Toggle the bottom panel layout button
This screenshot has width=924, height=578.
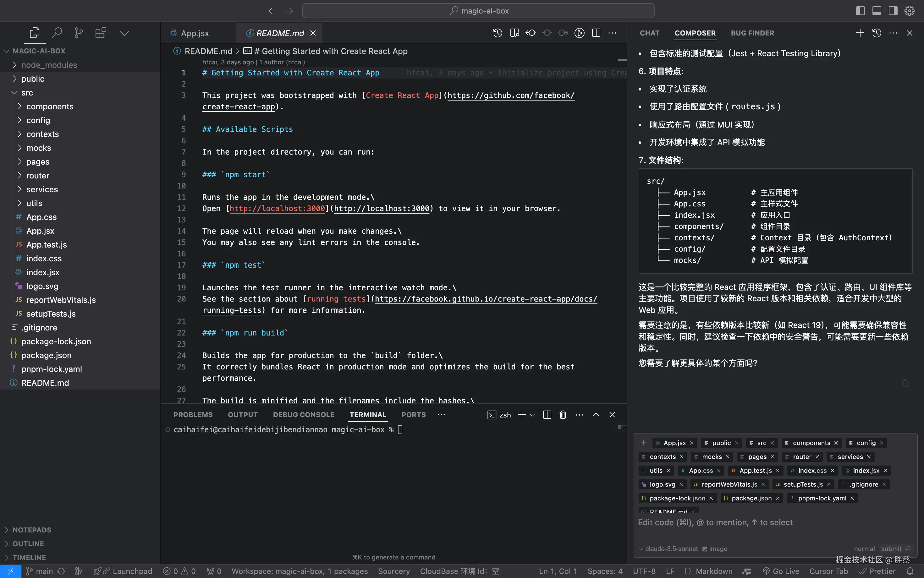877,11
